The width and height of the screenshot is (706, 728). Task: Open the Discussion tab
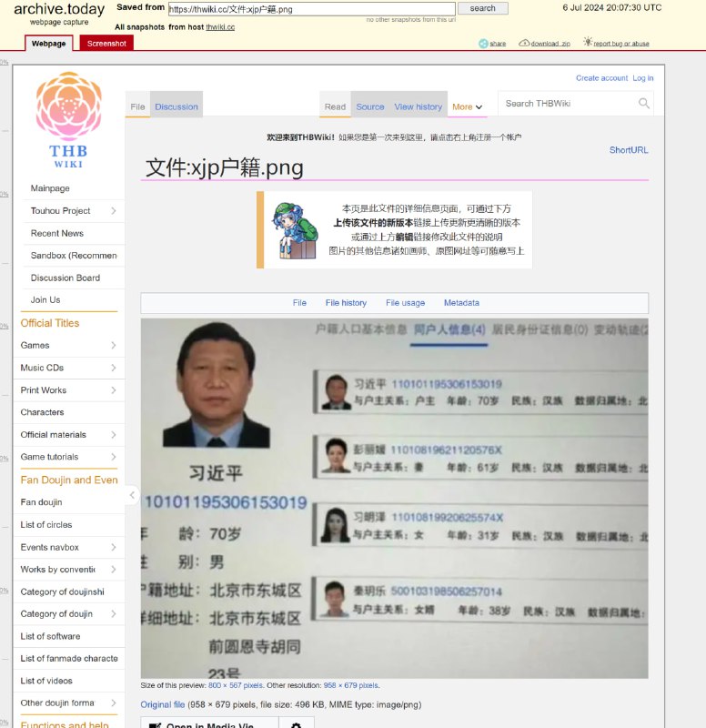pos(176,106)
